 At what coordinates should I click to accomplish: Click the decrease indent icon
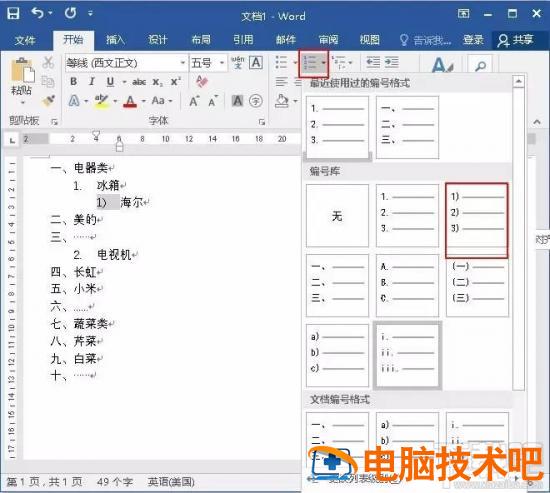[x=373, y=62]
